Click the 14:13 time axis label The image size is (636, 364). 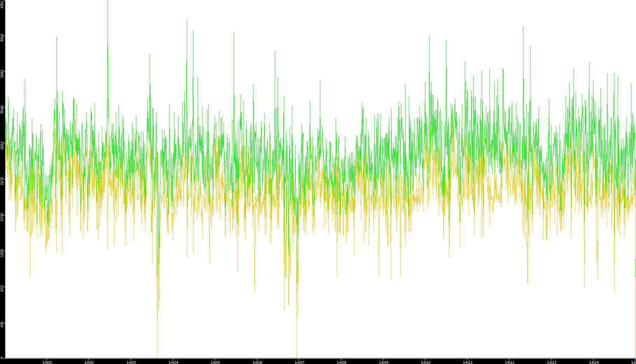(x=552, y=362)
